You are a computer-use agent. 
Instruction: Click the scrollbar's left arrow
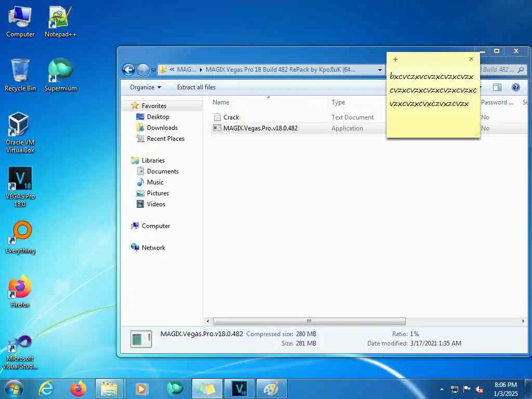coord(208,321)
